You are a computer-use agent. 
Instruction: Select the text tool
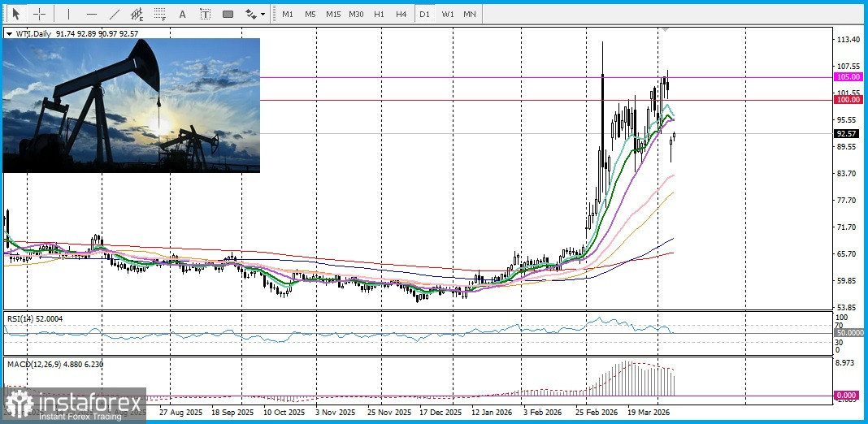point(182,14)
